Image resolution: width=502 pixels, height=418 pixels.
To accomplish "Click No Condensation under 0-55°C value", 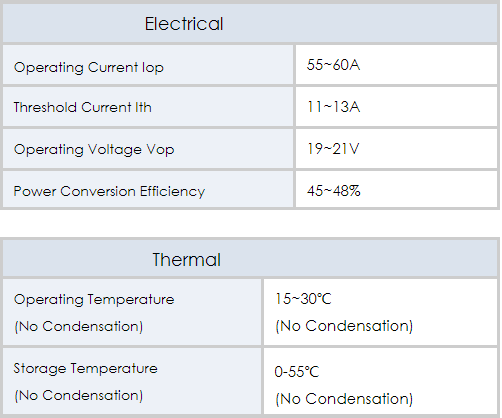I will pyautogui.click(x=344, y=399).
